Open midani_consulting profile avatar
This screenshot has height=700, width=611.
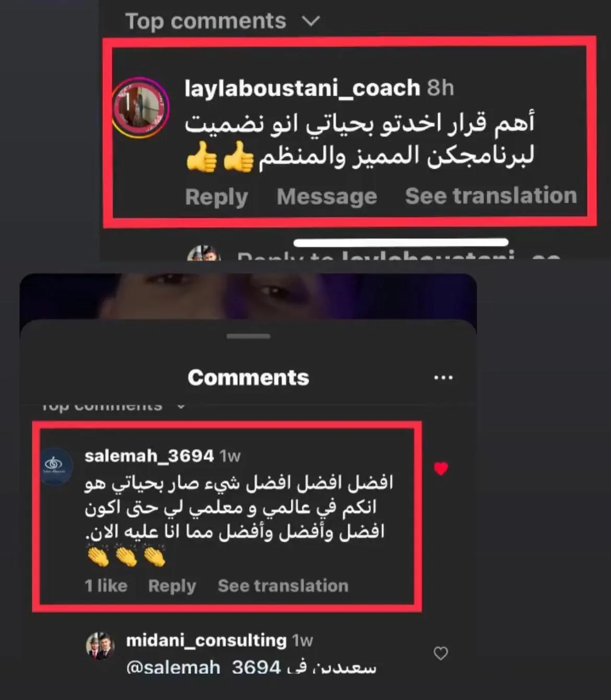(x=100, y=646)
